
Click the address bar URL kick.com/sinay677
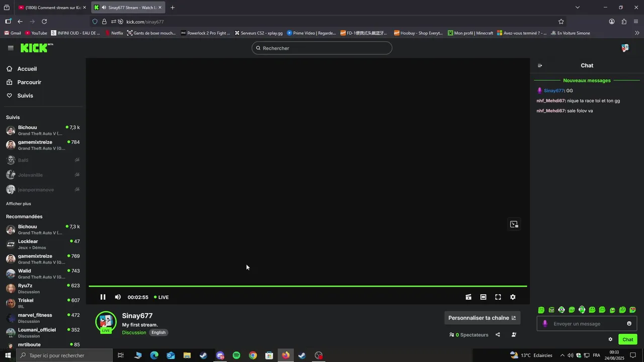[x=145, y=22]
